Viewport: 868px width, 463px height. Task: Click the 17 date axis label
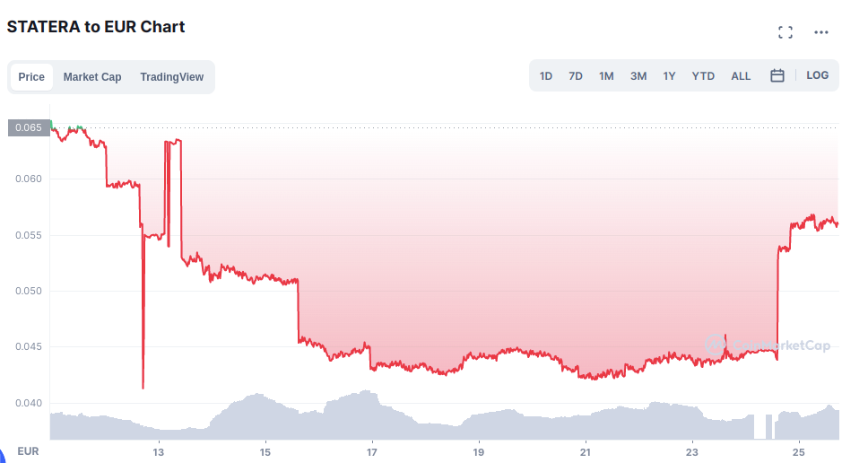pos(372,452)
